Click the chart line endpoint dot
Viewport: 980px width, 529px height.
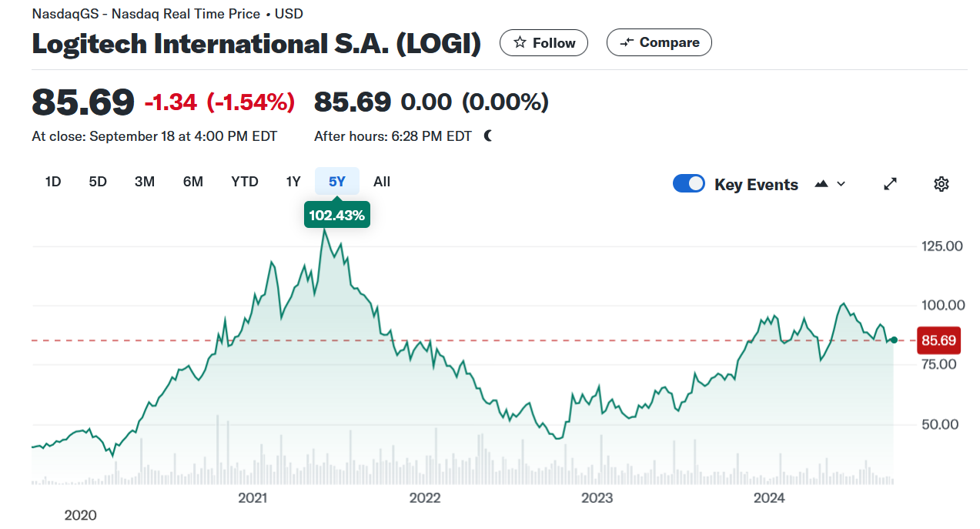(894, 340)
